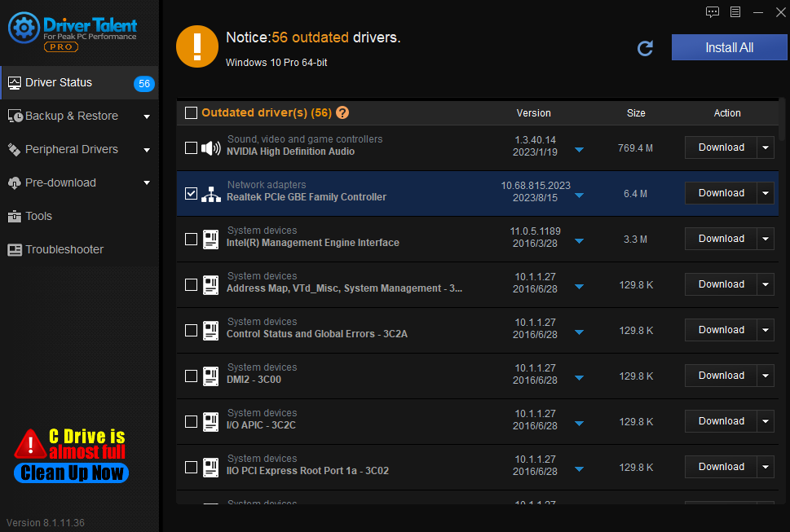Check the I/O APIC - 3C2C checkbox
Image resolution: width=790 pixels, height=532 pixels.
click(x=191, y=422)
